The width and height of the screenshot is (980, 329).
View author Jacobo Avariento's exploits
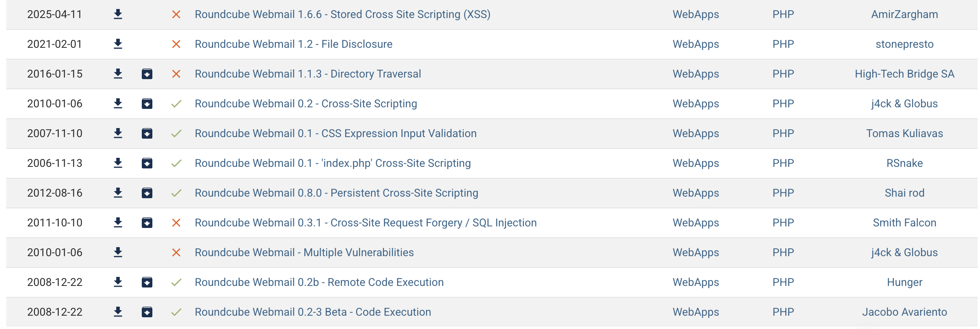[x=904, y=312]
